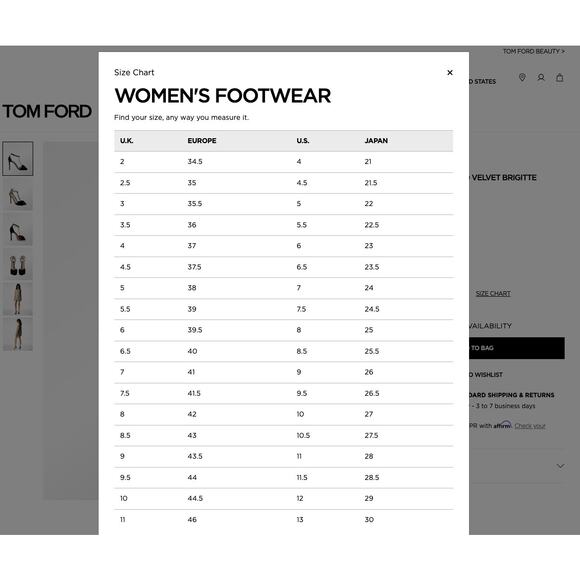Click the Europe size 41.5 cell
580x580 pixels.
(194, 393)
